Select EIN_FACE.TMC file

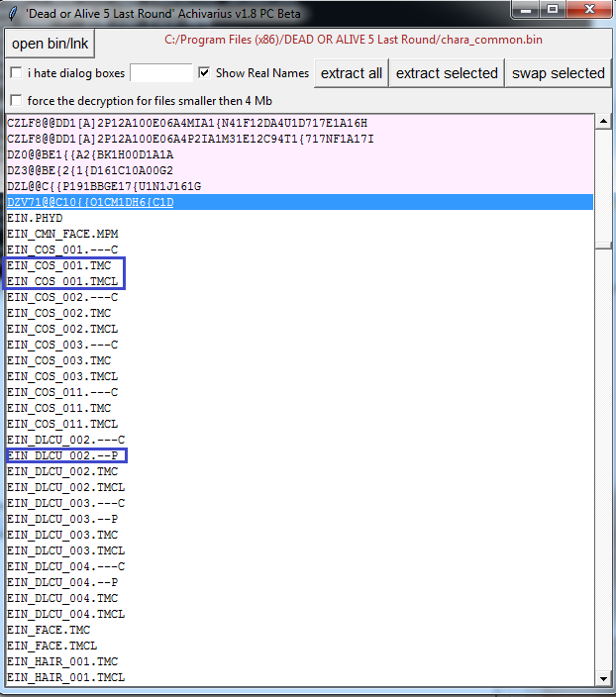coord(300,630)
